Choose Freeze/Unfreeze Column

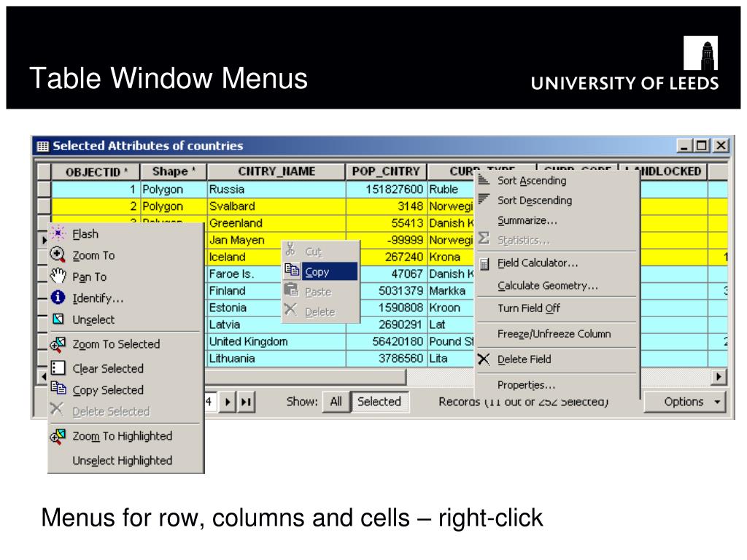coord(554,334)
